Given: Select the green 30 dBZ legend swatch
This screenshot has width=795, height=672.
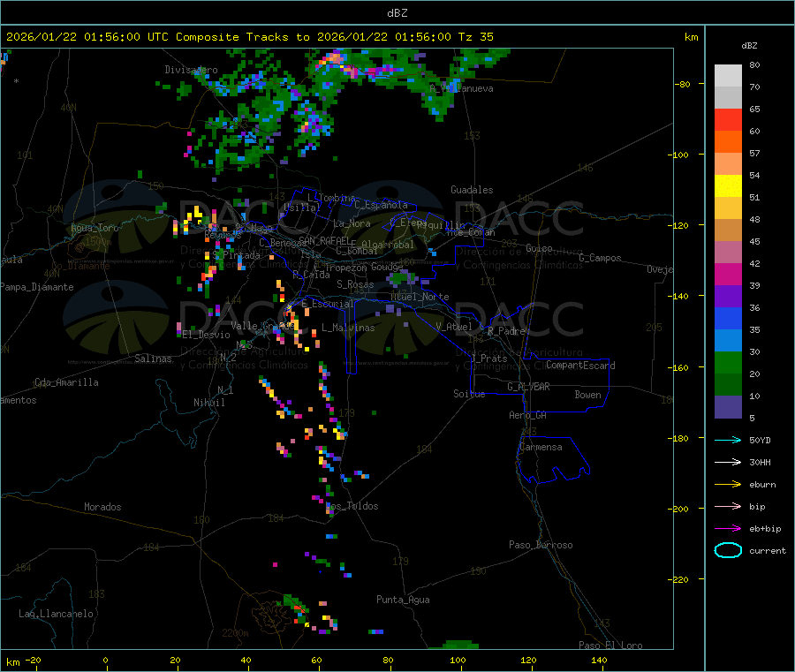Looking at the screenshot, I should tap(728, 362).
